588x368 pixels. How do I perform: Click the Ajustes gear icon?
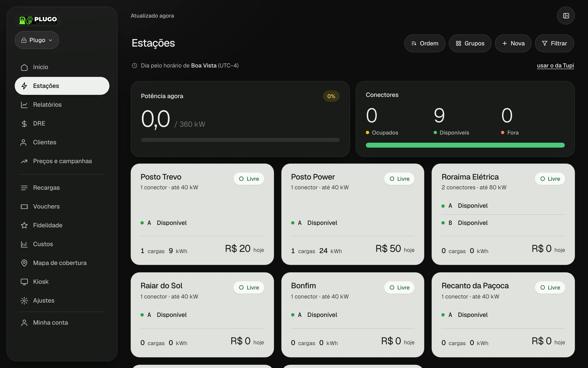[x=24, y=301]
